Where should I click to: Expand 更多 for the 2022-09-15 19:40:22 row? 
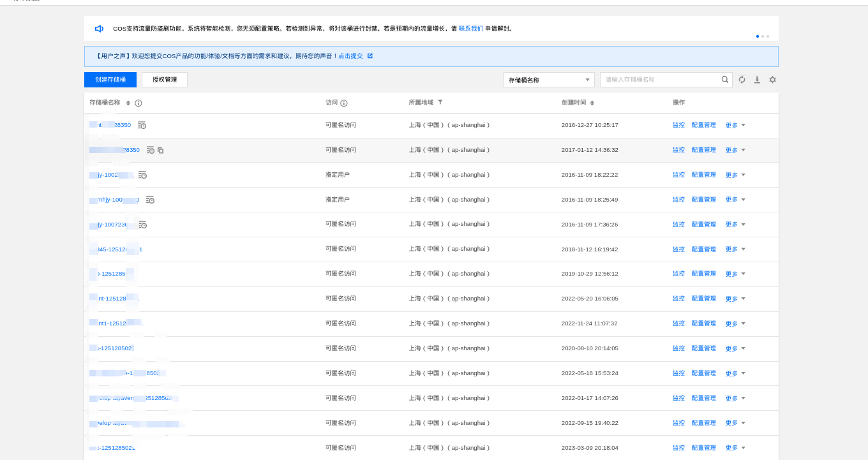[735, 423]
